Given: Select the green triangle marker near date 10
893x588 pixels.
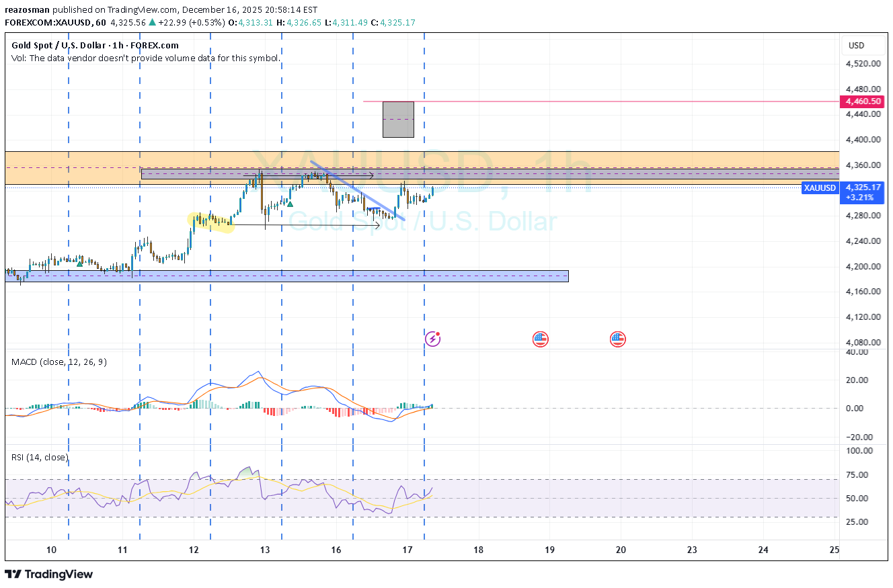Looking at the screenshot, I should point(79,263).
